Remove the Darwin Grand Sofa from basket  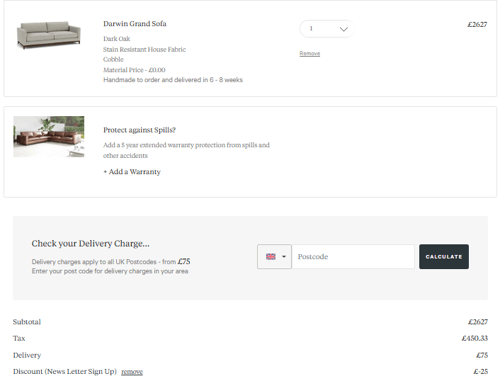tap(310, 53)
